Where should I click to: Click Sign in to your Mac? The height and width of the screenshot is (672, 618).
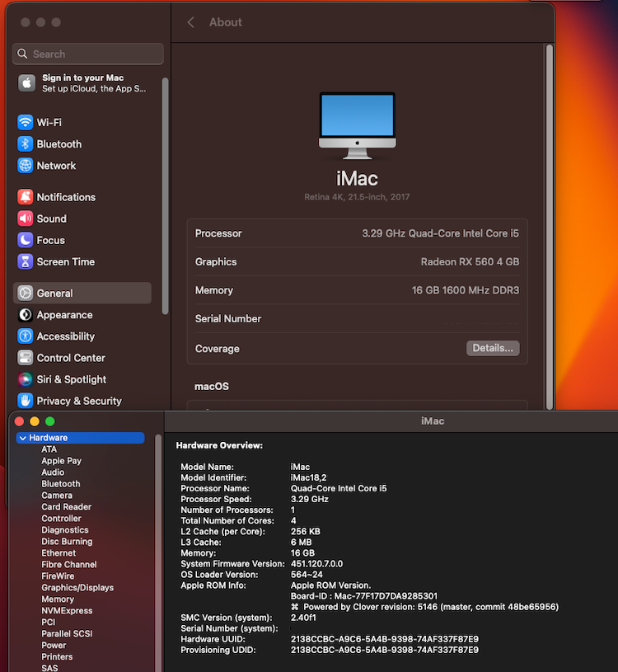click(x=82, y=78)
